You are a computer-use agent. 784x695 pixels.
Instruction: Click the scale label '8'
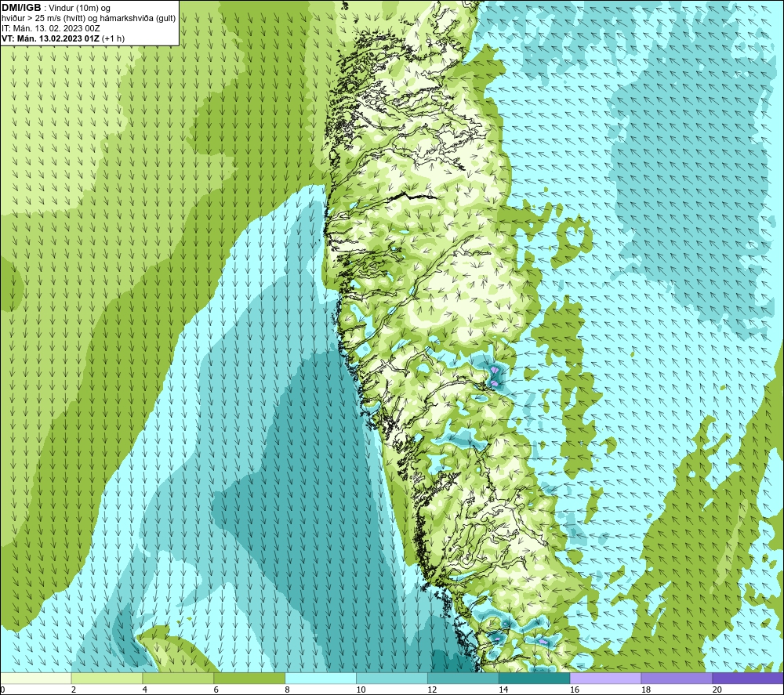pos(287,690)
